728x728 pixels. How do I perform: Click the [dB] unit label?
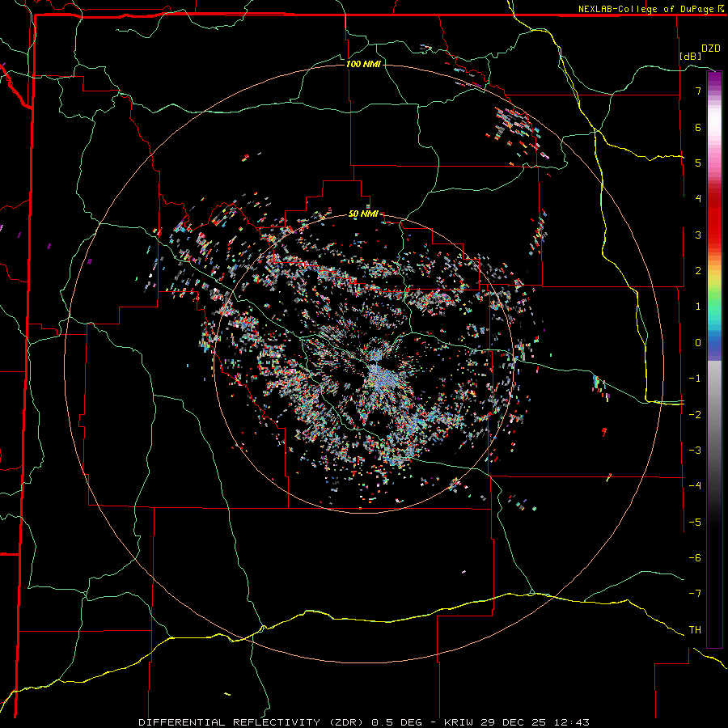point(691,56)
